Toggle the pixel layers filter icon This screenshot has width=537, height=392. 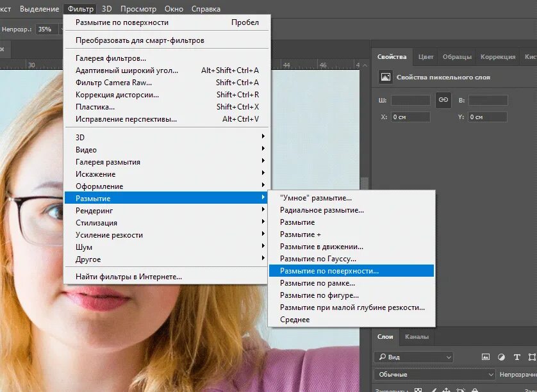point(485,357)
